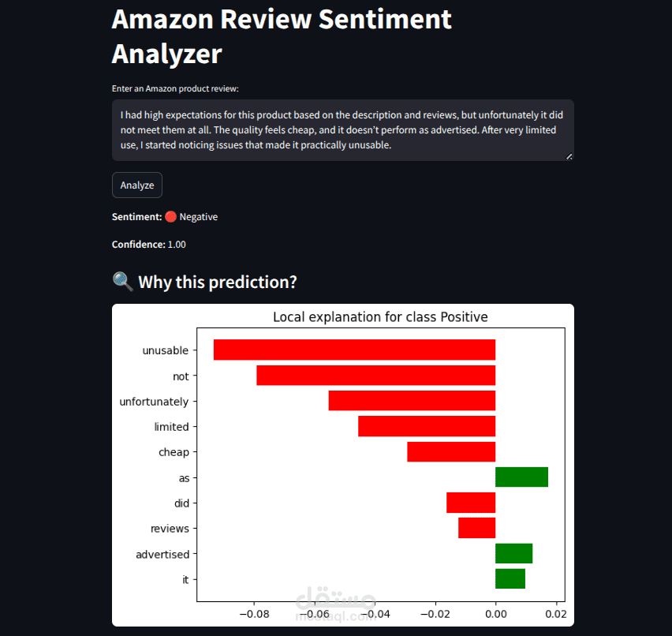Click the red bar for "cheap"
The image size is (672, 636).
pyautogui.click(x=451, y=452)
